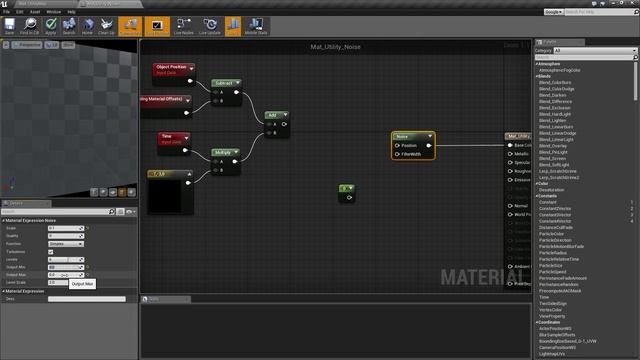Adjust the Levels value slider
640x360 pixels.
point(66,260)
